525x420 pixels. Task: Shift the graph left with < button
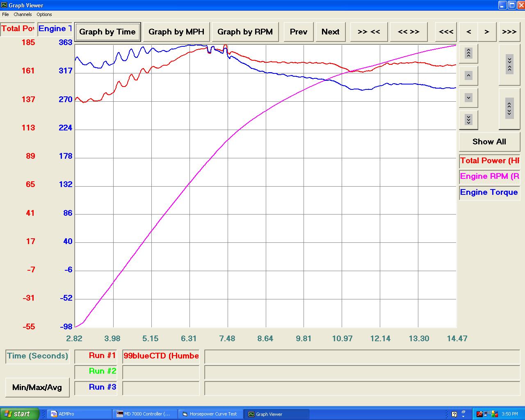[x=469, y=32]
